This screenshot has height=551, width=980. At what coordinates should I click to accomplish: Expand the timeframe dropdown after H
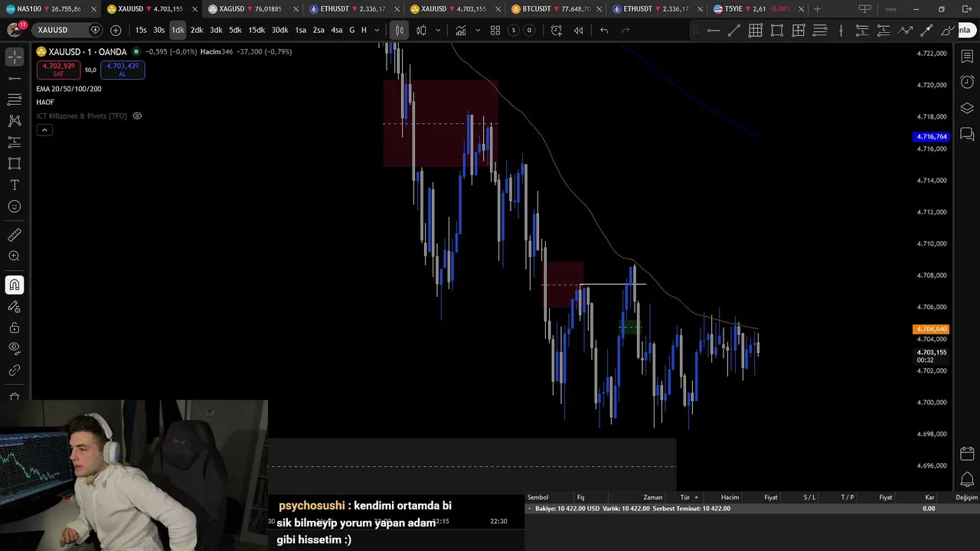point(377,30)
